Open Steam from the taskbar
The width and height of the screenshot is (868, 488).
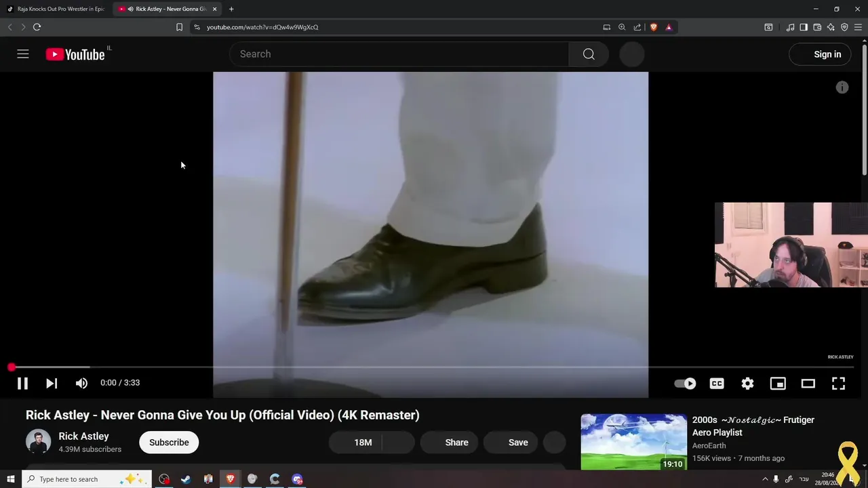[x=186, y=479]
